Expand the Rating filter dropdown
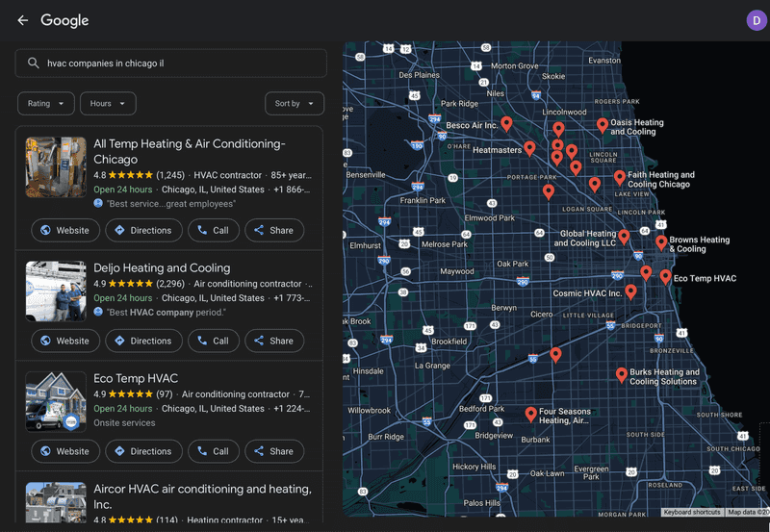The height and width of the screenshot is (532, 770). [x=45, y=104]
